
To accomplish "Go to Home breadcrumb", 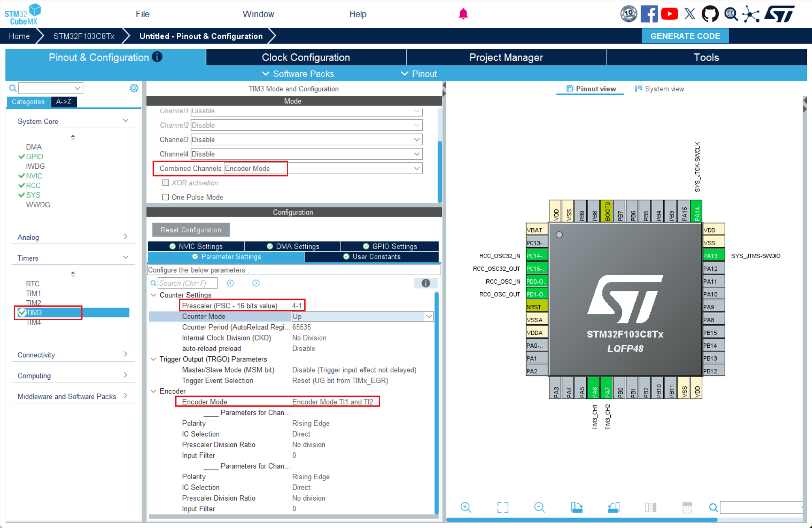I will [x=19, y=36].
